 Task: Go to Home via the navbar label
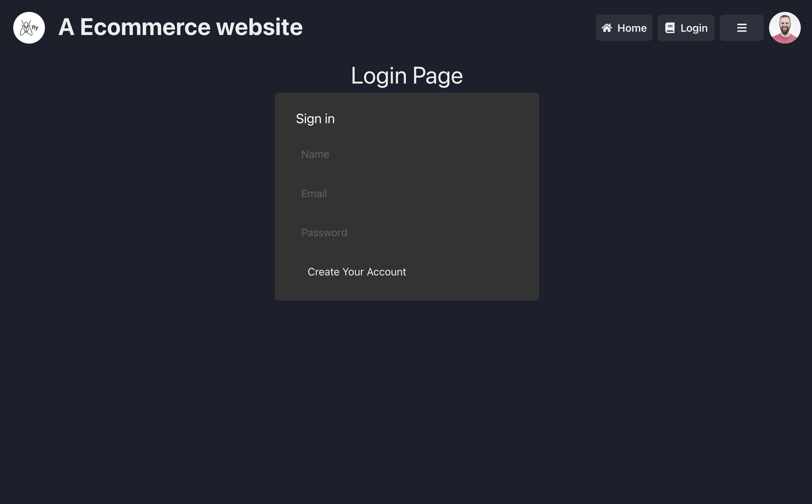pyautogui.click(x=632, y=28)
